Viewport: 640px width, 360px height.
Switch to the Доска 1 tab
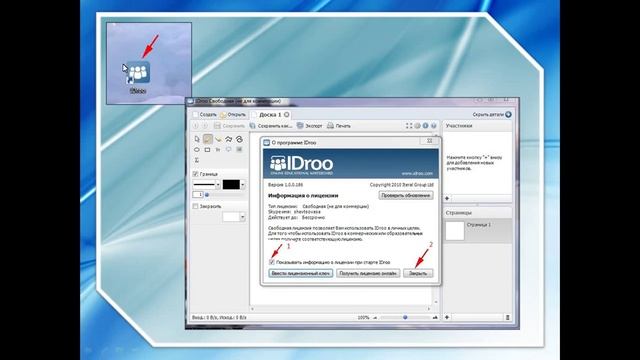(x=270, y=115)
